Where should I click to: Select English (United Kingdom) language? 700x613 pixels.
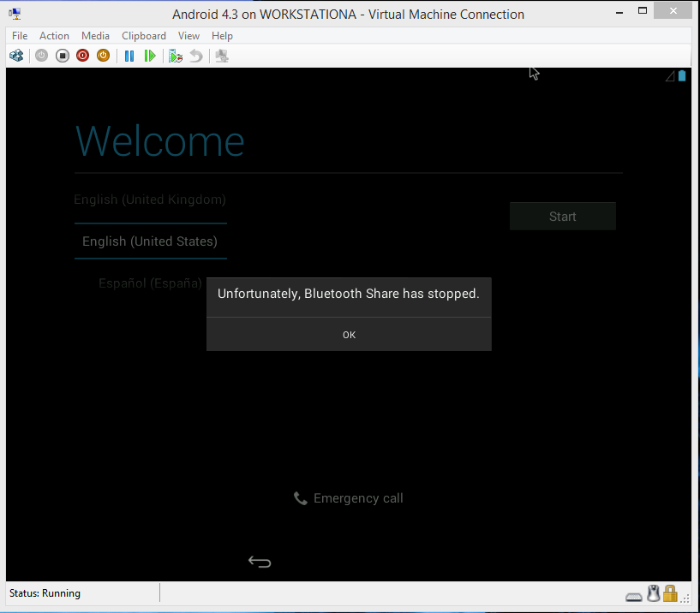[x=150, y=199]
